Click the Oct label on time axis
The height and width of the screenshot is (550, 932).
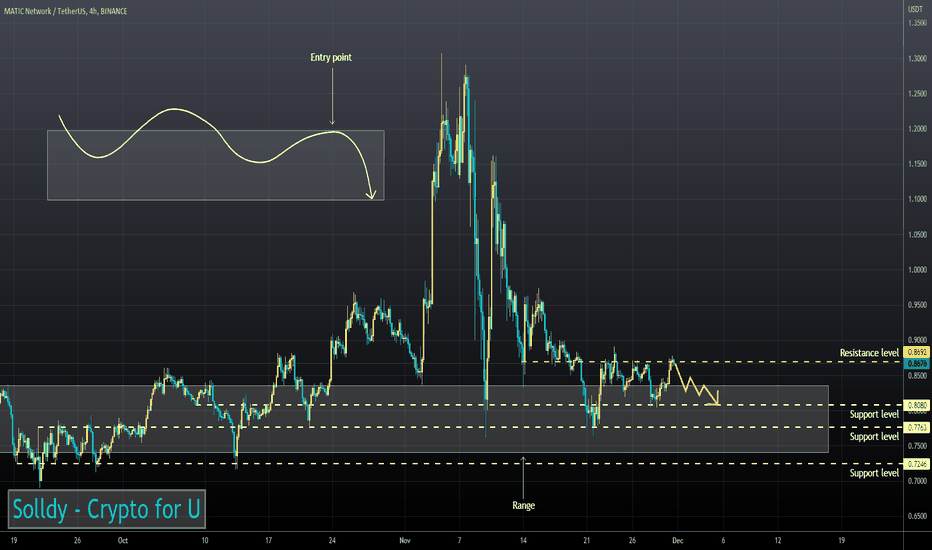[122, 540]
